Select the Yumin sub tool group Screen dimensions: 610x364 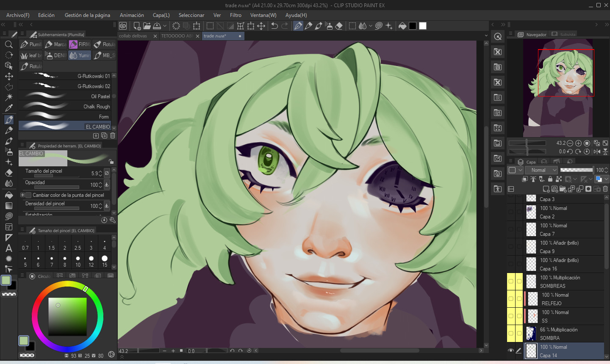point(80,55)
